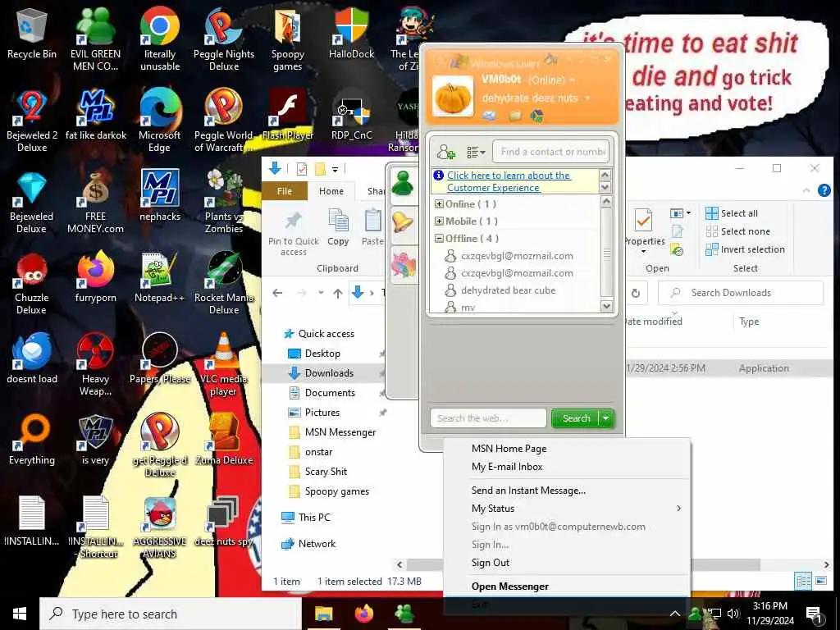
Task: Open the e-mail inbox envelope icon in Messenger
Action: 489,116
